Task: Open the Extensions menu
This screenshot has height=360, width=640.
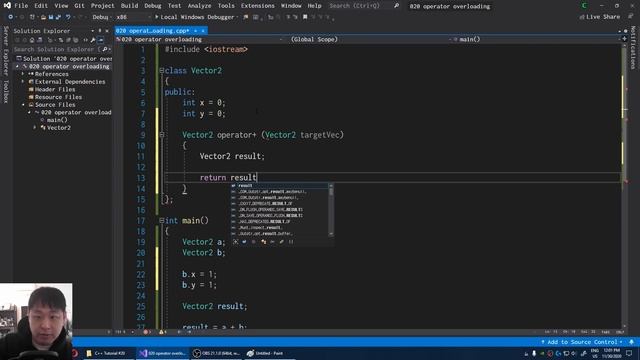Action: 258,6
